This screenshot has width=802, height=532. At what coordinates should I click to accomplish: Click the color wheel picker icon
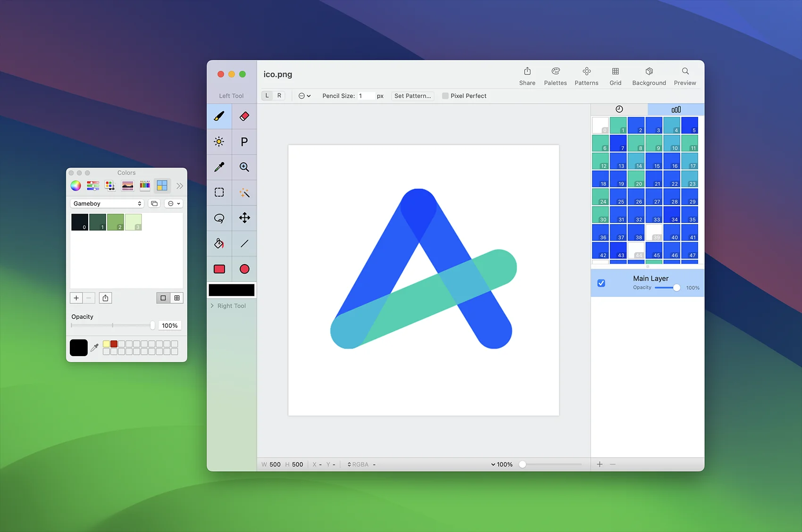coord(76,186)
